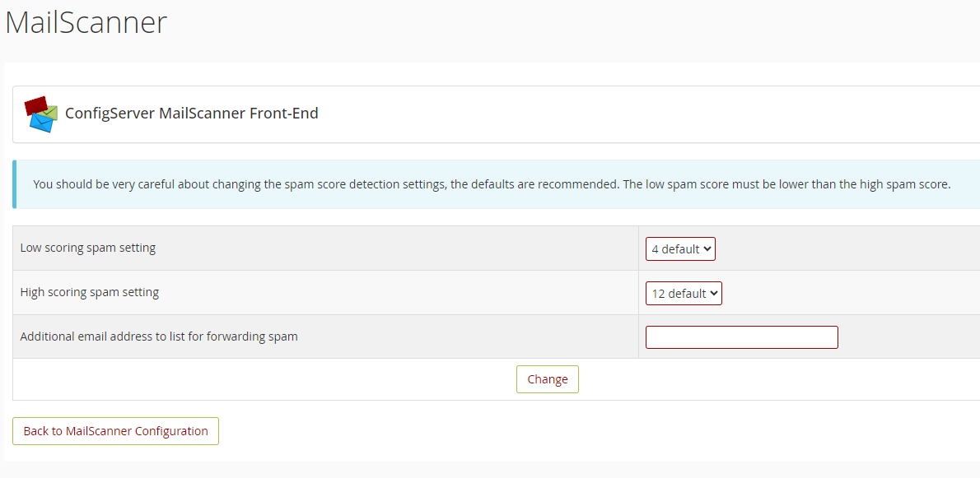Viewport: 980px width, 478px height.
Task: Open the Low scoring spam dropdown
Action: [x=680, y=249]
